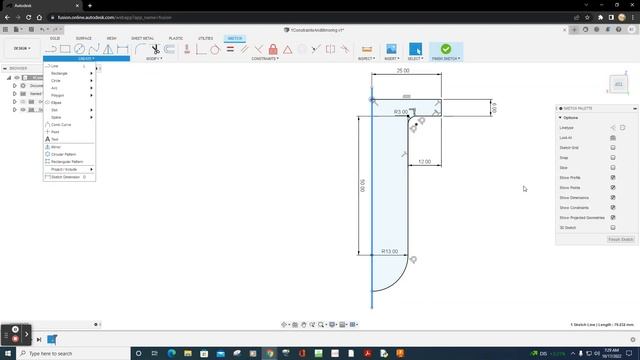Switch to the Solid tab

coord(55,38)
